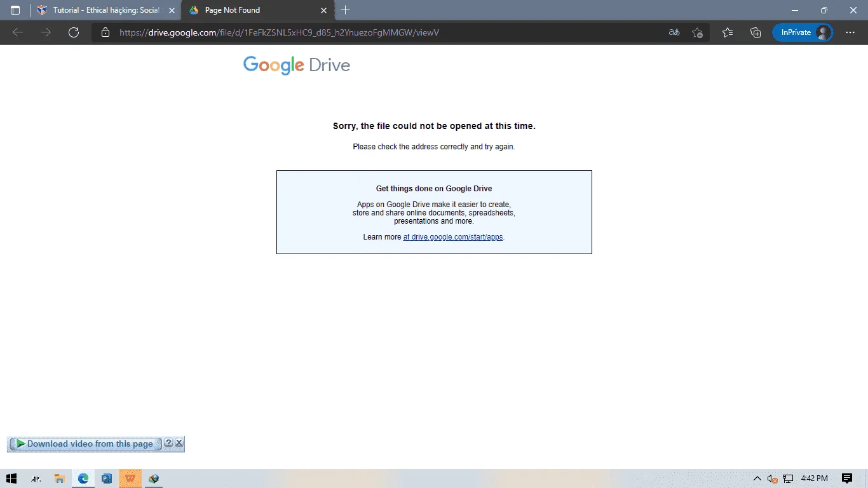The image size is (868, 488).
Task: Click the muted volume tray icon
Action: (772, 478)
